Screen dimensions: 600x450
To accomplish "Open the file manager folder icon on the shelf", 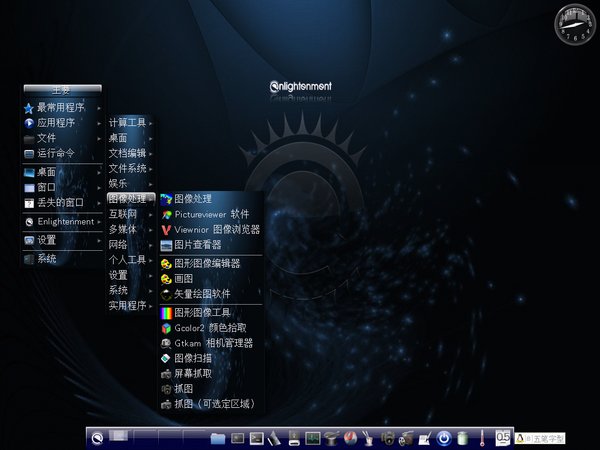I will point(218,438).
